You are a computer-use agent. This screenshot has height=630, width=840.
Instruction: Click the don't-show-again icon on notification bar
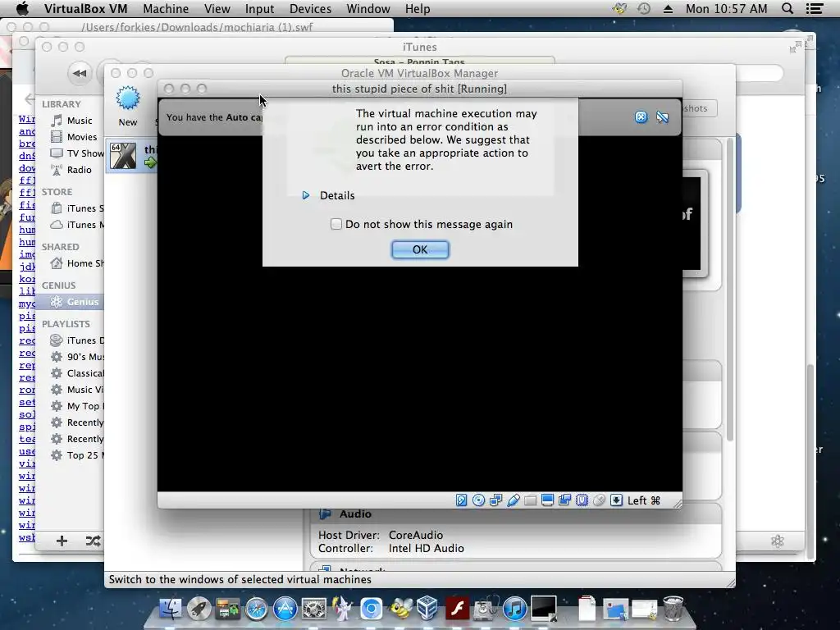coord(662,116)
